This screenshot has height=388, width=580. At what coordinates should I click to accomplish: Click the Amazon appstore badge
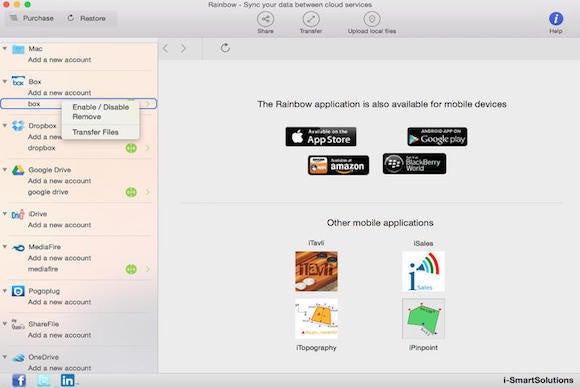point(338,165)
